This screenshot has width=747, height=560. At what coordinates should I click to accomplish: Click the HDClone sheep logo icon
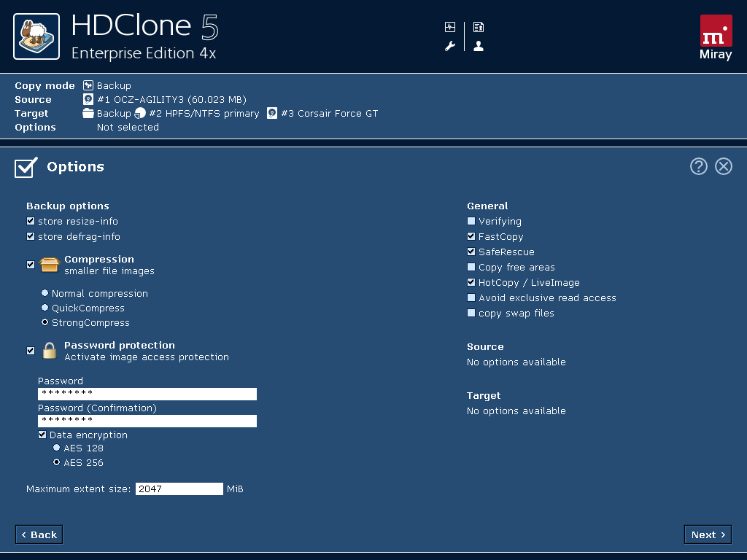click(x=36, y=36)
